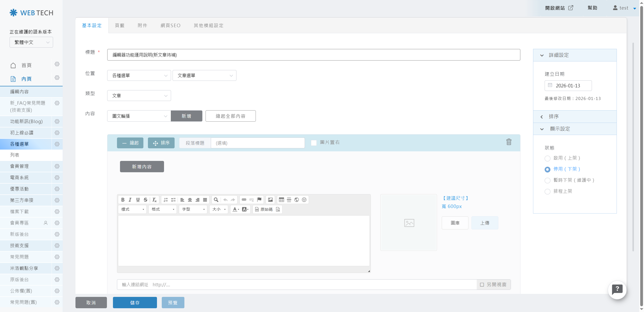Open the 類型 dropdown showing 文章

[x=139, y=96]
